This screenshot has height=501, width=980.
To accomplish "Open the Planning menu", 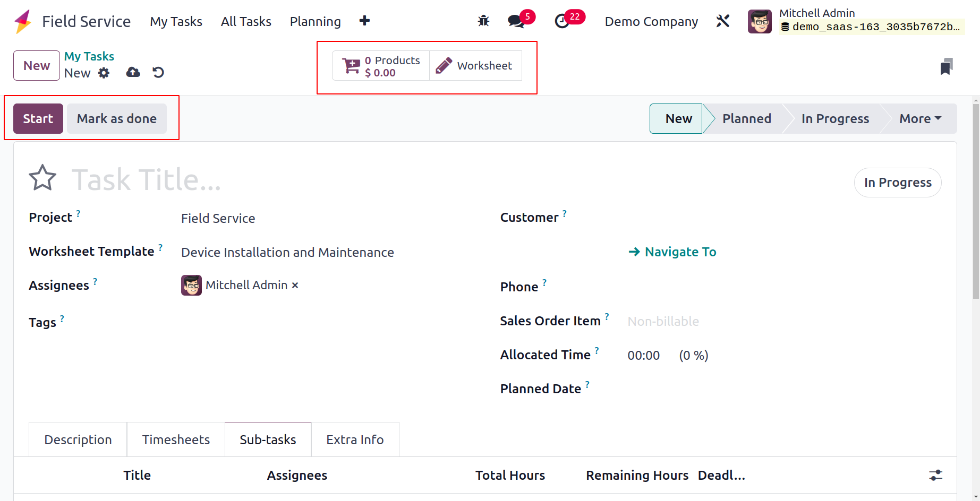I will click(315, 22).
